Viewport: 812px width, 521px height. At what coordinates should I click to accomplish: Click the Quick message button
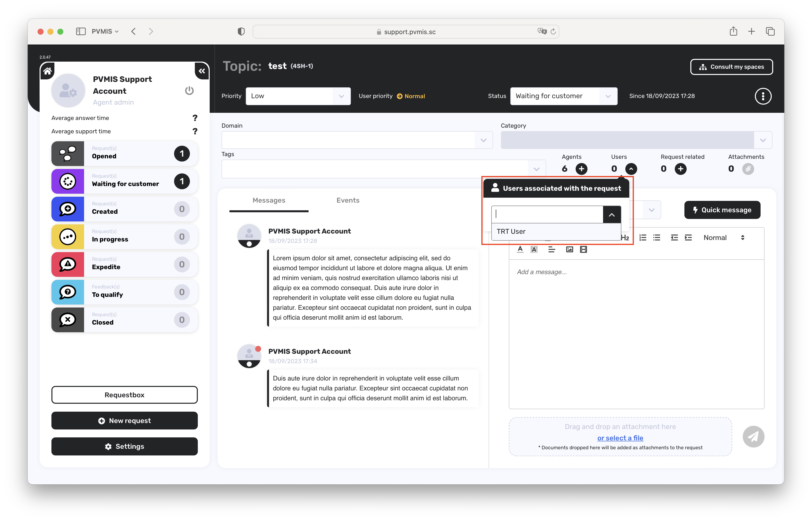[722, 210]
